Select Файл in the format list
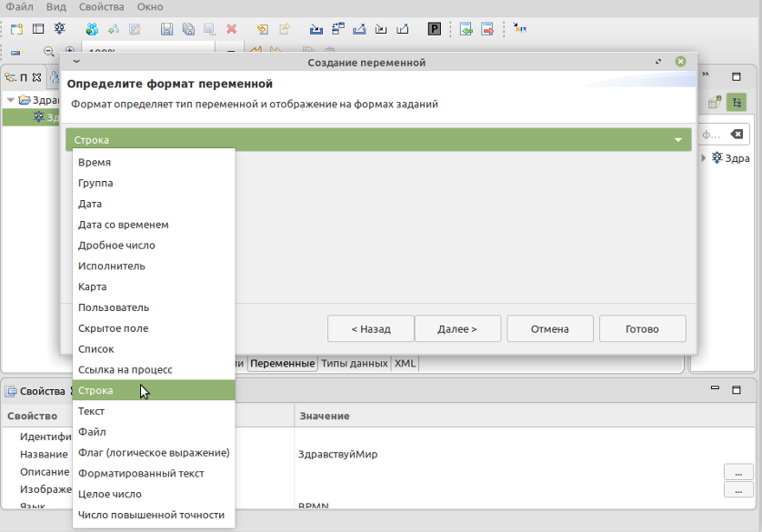Viewport: 762px width, 532px height. point(154,432)
